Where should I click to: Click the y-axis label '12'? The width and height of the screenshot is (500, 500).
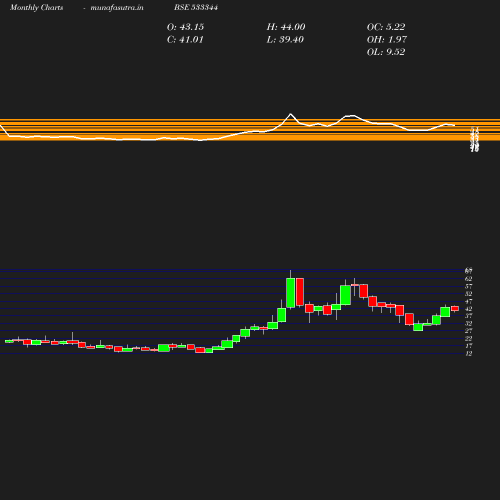click(x=469, y=354)
